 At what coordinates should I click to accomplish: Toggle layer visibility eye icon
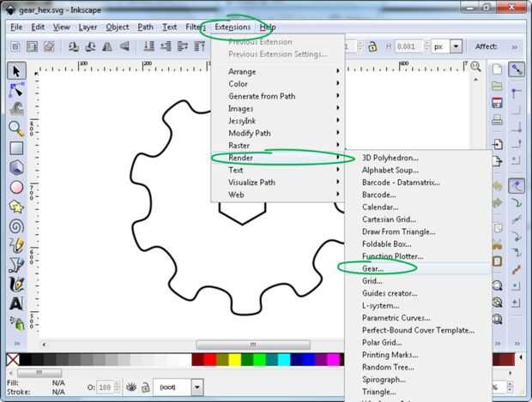pyautogui.click(x=131, y=387)
